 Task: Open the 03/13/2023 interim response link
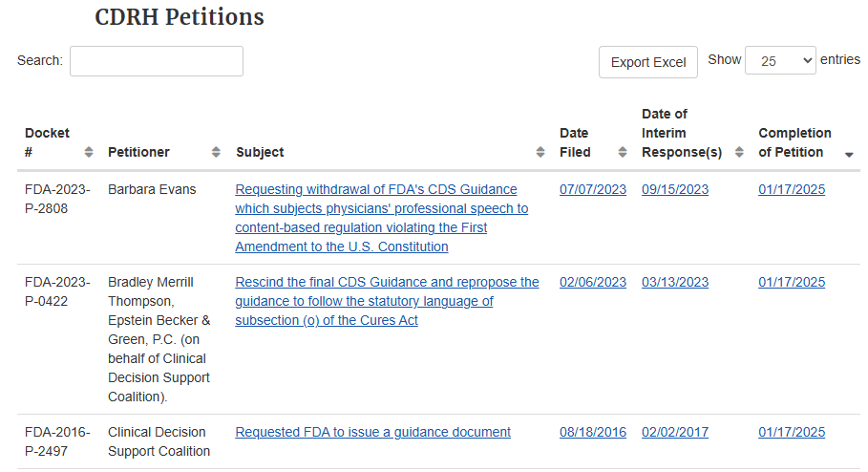point(675,282)
